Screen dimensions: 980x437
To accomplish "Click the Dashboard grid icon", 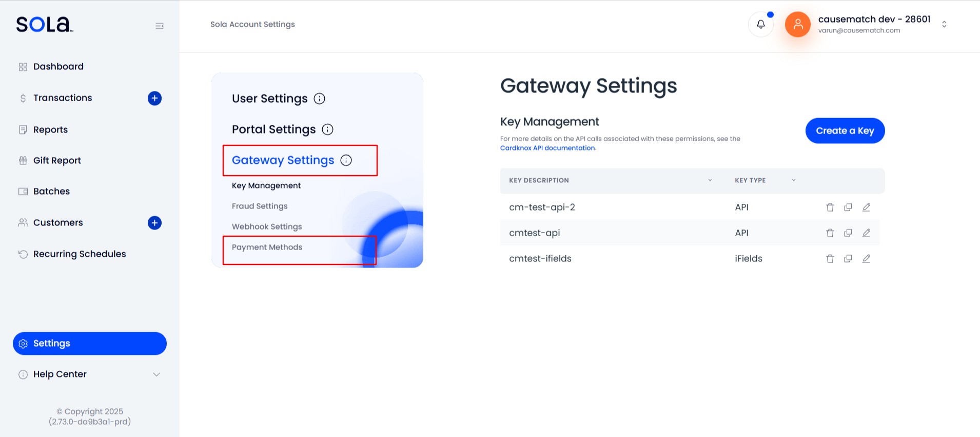I will 23,67.
